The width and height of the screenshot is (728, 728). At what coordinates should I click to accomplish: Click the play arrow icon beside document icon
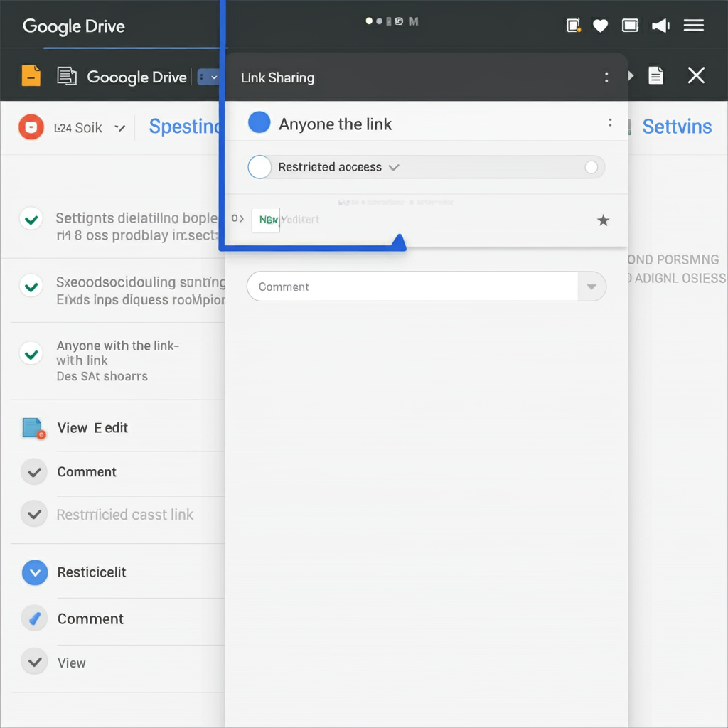point(631,75)
